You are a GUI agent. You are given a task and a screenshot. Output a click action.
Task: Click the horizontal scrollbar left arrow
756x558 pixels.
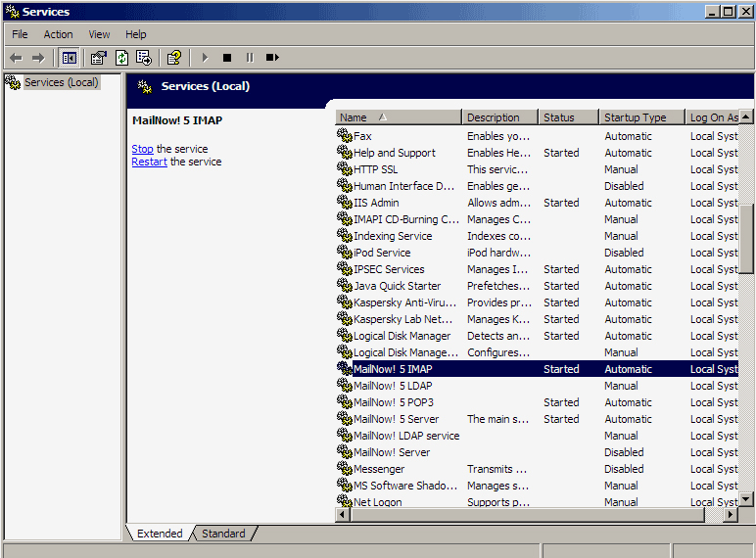point(343,515)
